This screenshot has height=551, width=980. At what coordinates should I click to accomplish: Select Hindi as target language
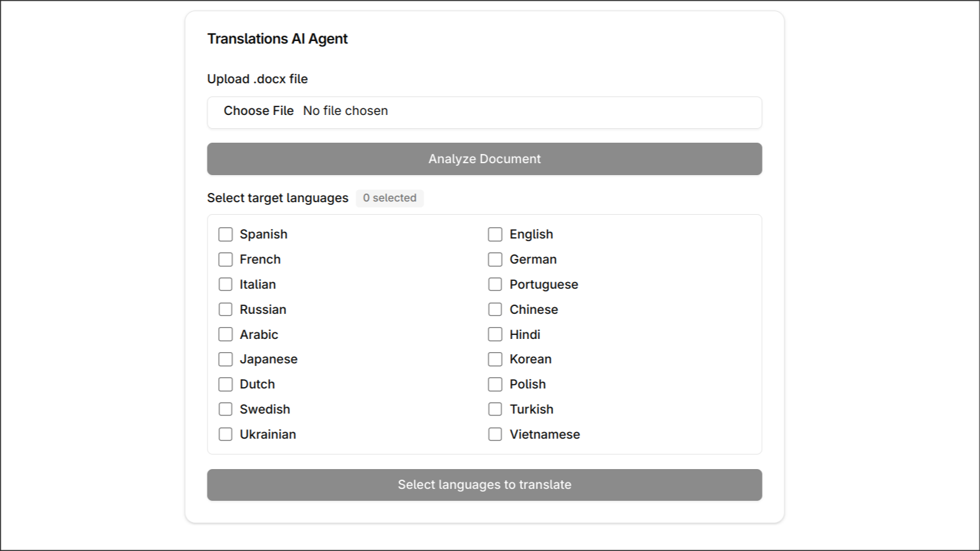(x=495, y=334)
